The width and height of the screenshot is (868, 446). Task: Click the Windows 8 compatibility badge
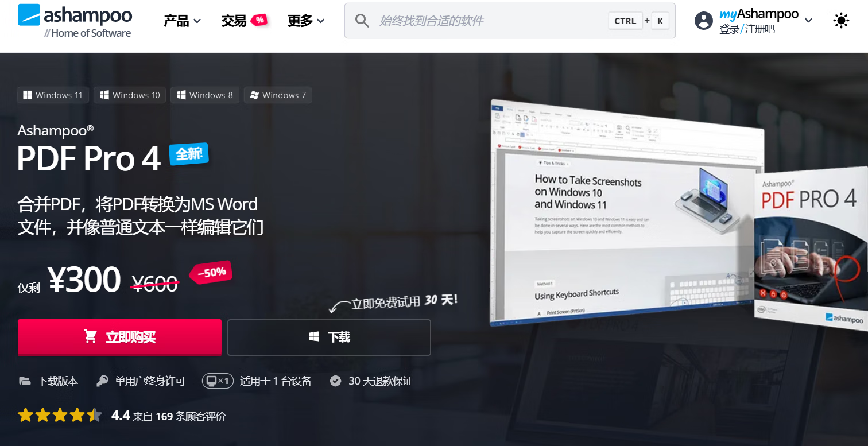205,95
